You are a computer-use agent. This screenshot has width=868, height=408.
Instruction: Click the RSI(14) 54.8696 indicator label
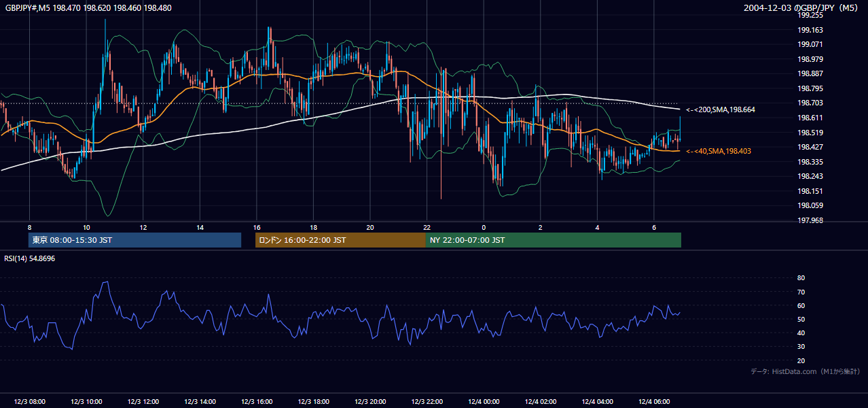30,258
